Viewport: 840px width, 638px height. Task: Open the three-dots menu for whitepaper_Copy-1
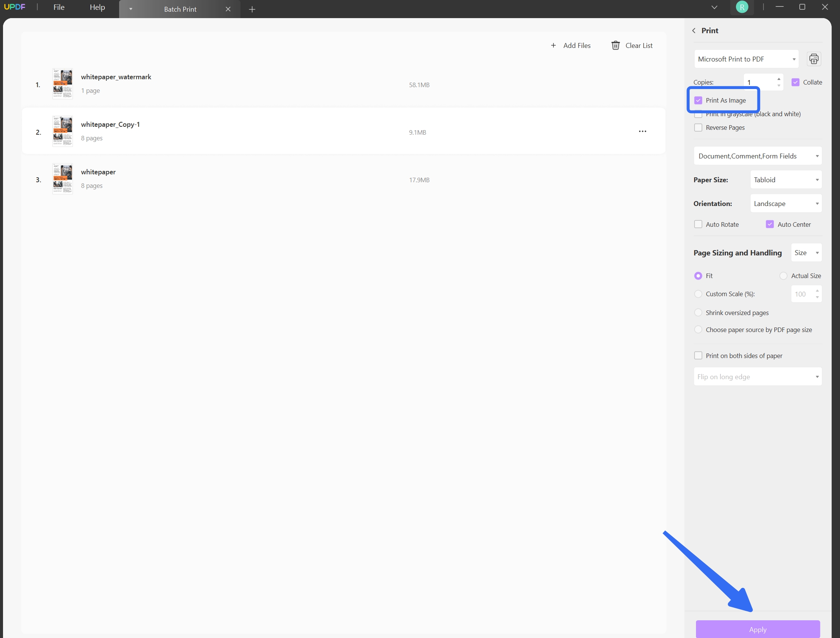[642, 131]
